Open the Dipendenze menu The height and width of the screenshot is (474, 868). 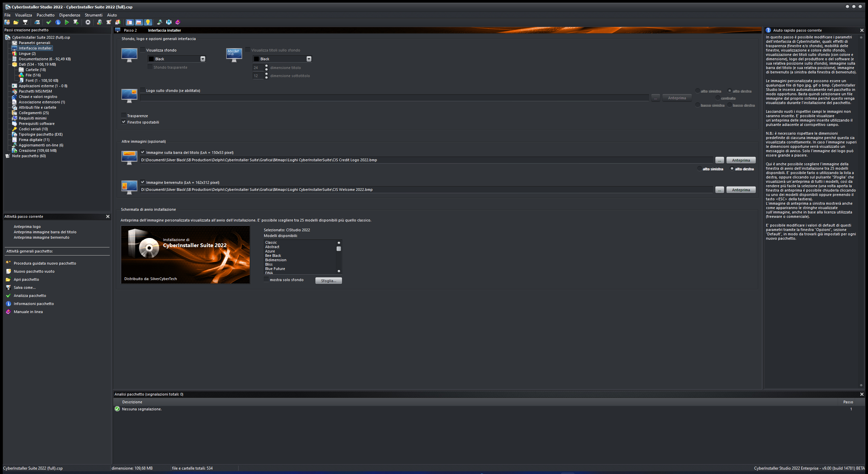70,15
